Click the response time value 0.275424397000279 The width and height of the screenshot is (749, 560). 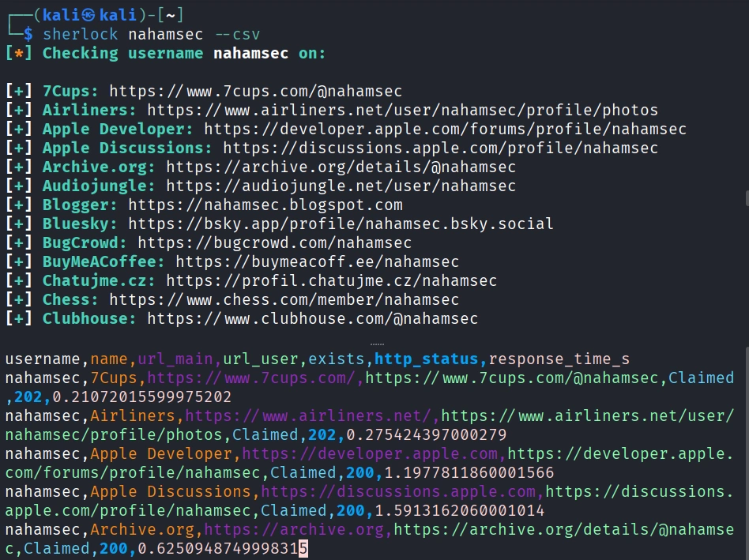click(x=426, y=435)
